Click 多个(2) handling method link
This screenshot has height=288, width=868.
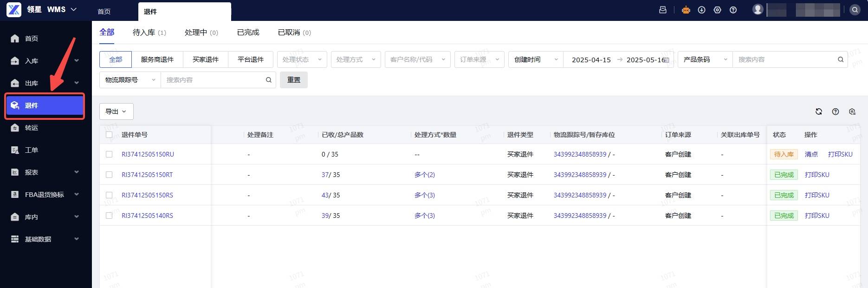[x=425, y=175]
